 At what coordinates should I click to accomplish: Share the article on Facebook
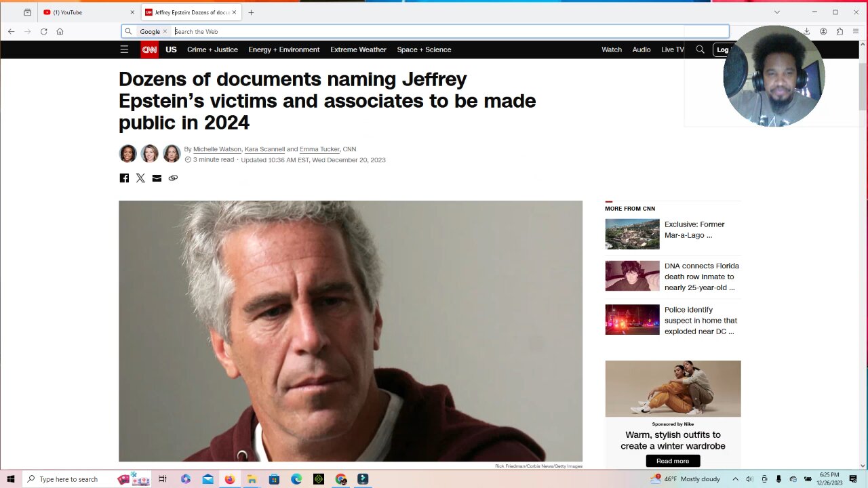coord(124,178)
